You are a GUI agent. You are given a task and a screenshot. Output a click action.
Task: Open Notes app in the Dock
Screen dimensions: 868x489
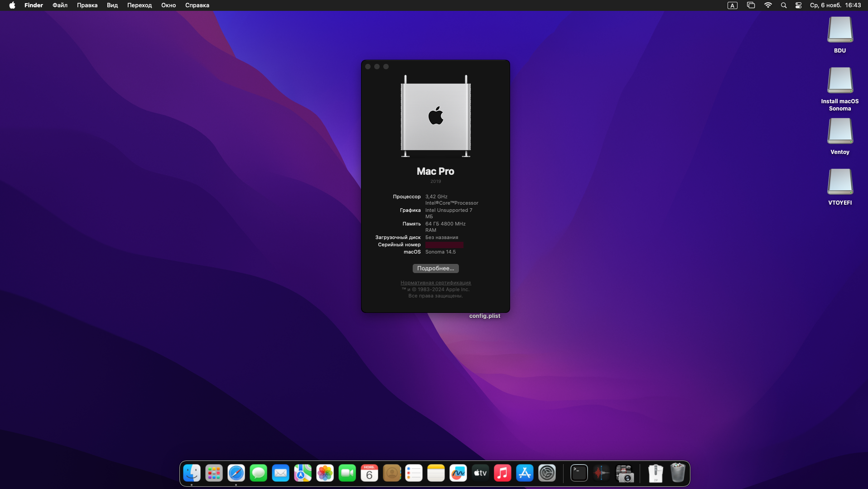(436, 473)
